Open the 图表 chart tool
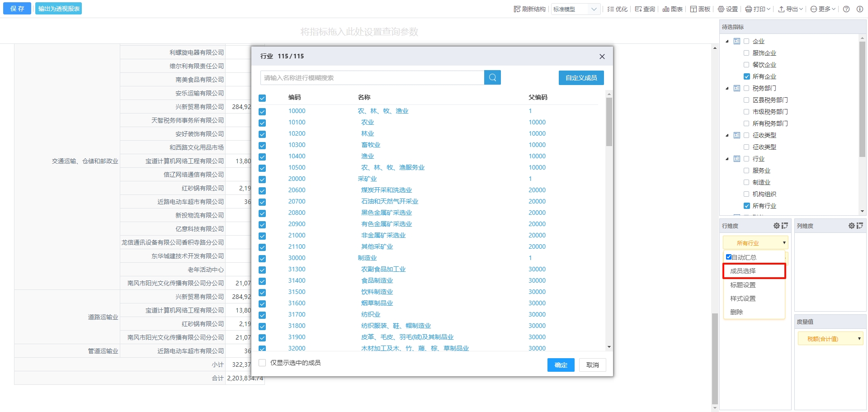 click(672, 9)
